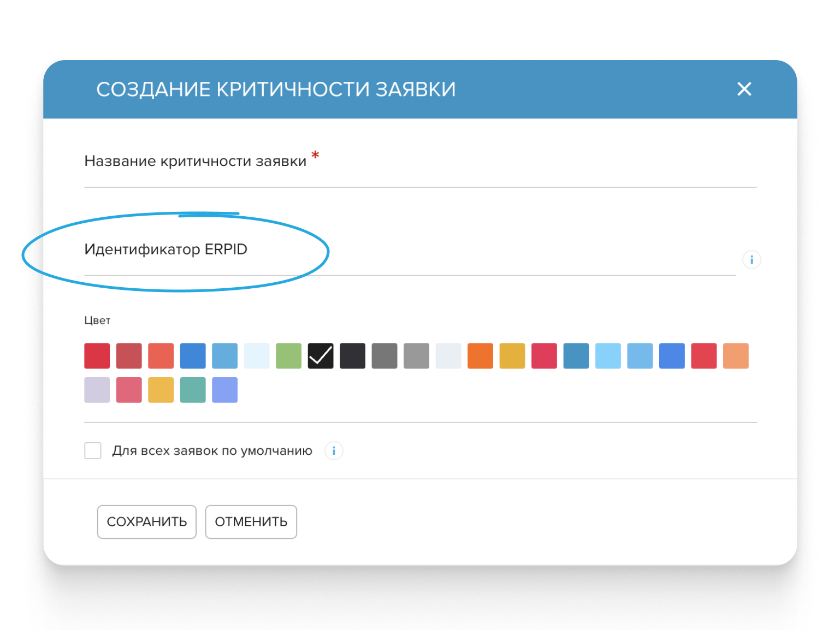Choose the dark gray swatch beside black
This screenshot has height=630, width=840.
[353, 356]
